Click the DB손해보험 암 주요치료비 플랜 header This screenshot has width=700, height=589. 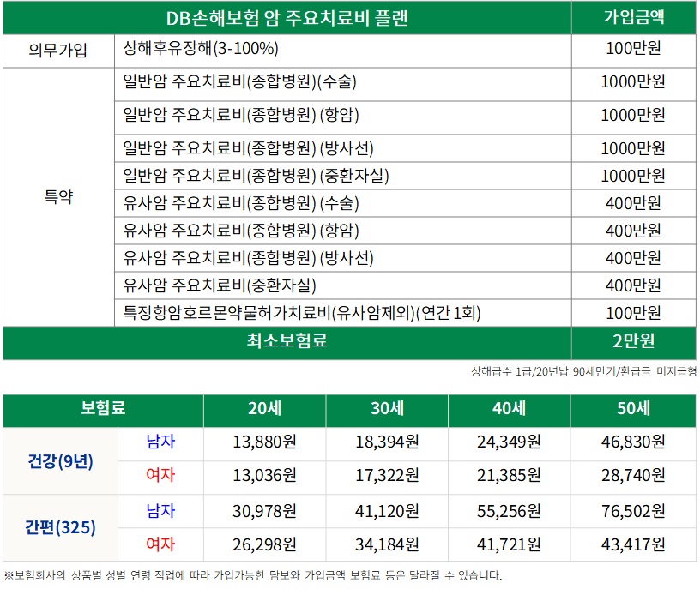click(287, 18)
